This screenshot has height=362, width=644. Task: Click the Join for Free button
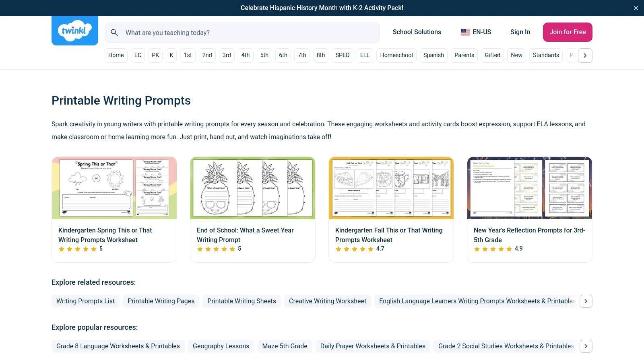[x=568, y=32]
